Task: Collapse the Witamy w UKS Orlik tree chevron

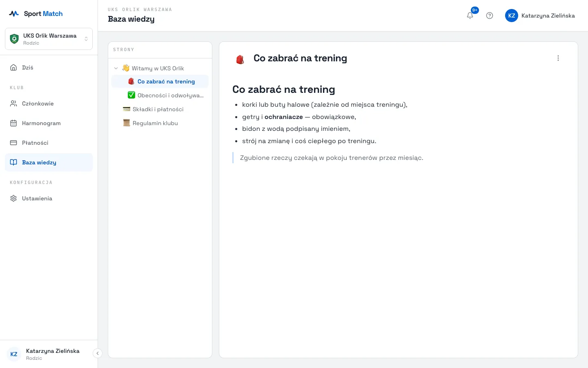Action: [x=116, y=68]
